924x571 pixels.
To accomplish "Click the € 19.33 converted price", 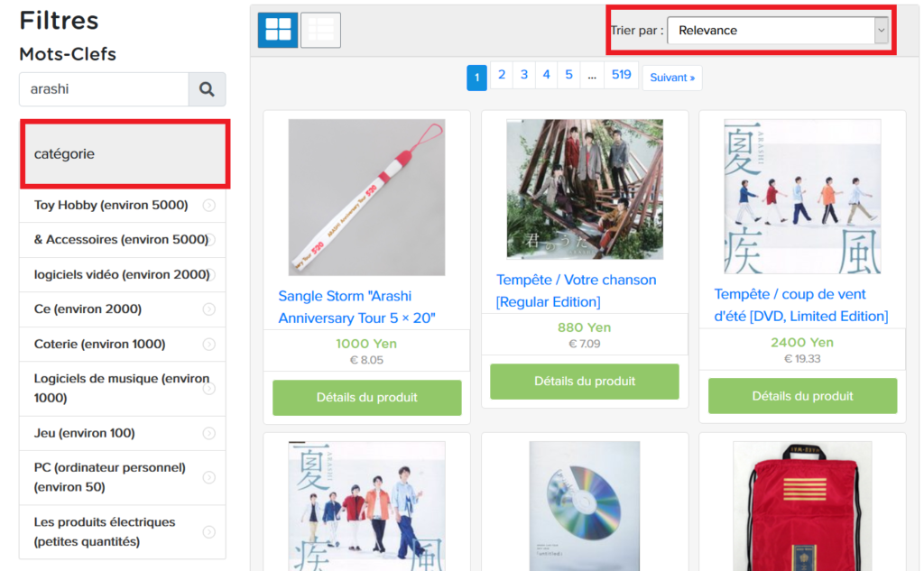I will 802,359.
